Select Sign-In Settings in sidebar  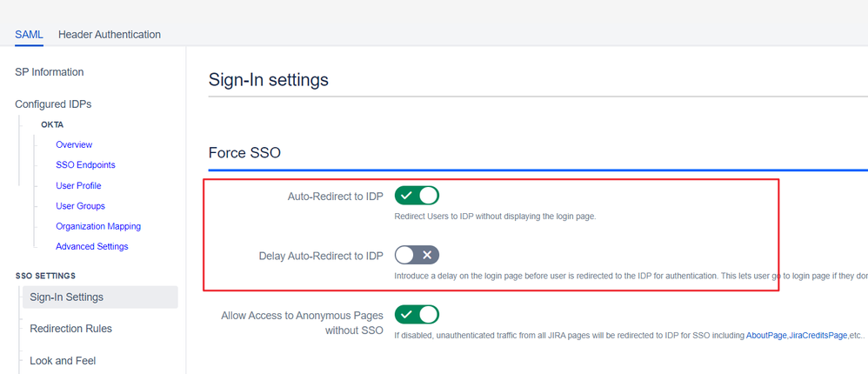click(67, 297)
